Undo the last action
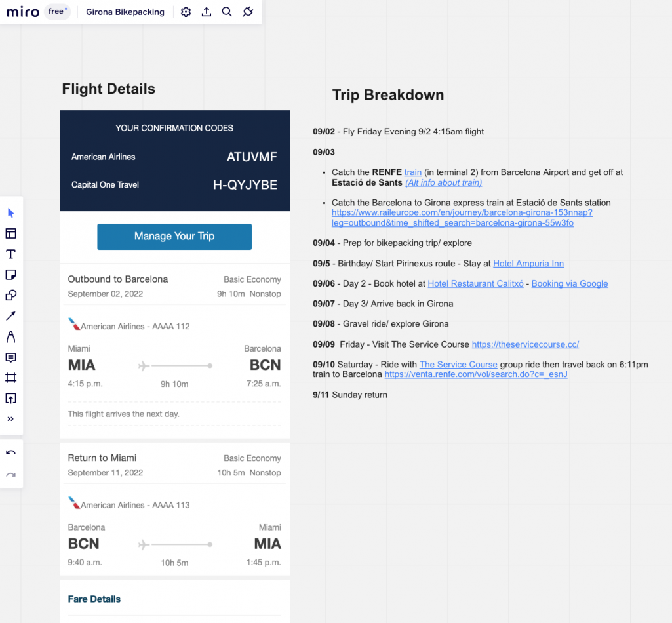 click(x=11, y=452)
